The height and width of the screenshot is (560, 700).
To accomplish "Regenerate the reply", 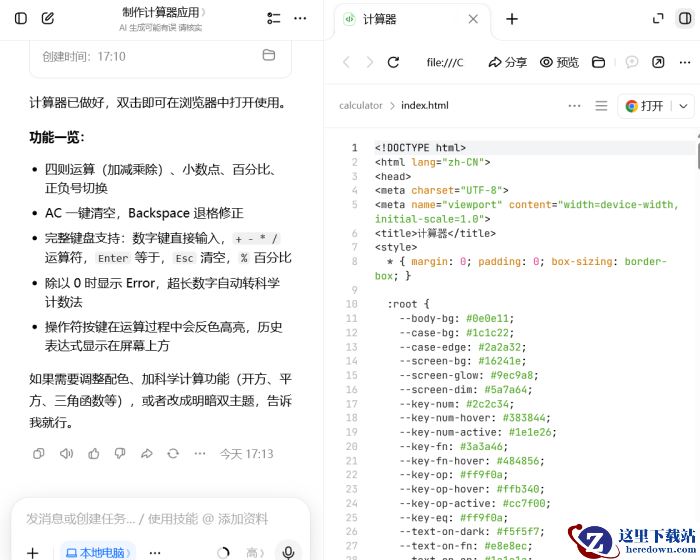I will click(x=173, y=454).
